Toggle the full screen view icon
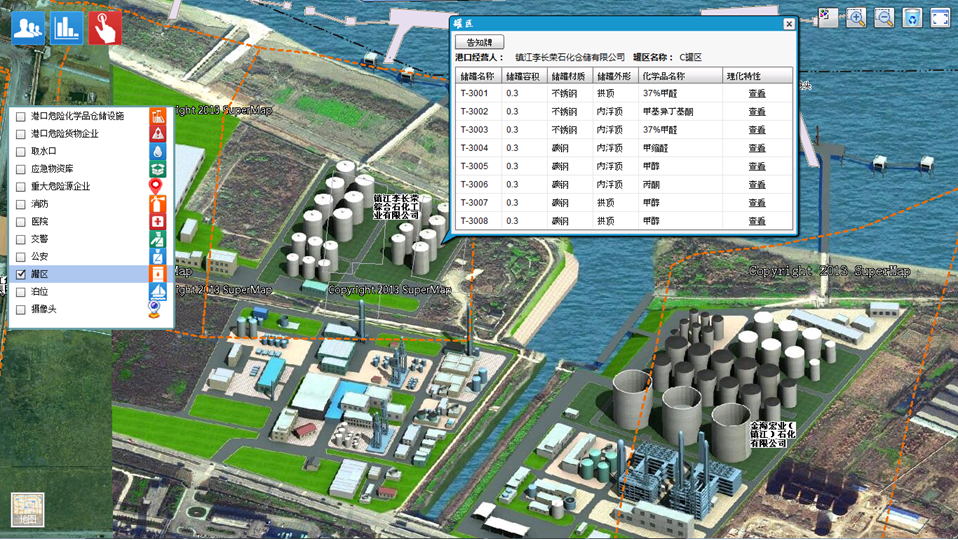This screenshot has width=958, height=540. (x=940, y=17)
